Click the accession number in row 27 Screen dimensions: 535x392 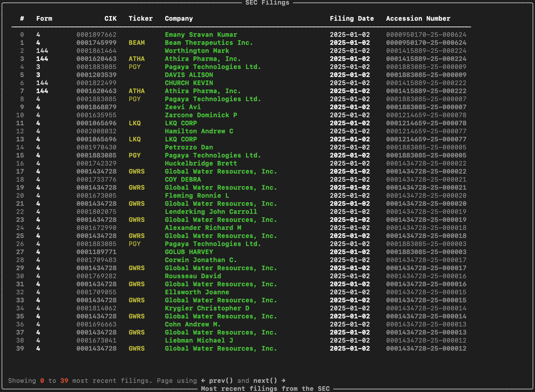click(x=426, y=252)
